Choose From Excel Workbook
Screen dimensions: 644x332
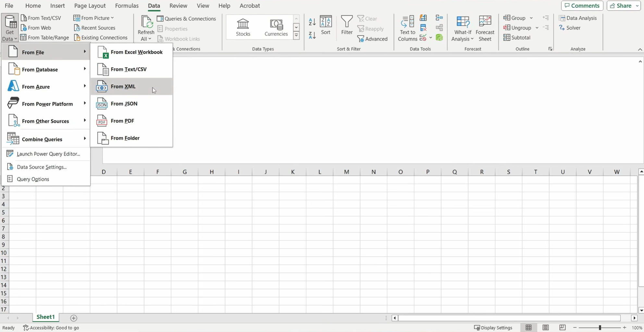(x=131, y=52)
